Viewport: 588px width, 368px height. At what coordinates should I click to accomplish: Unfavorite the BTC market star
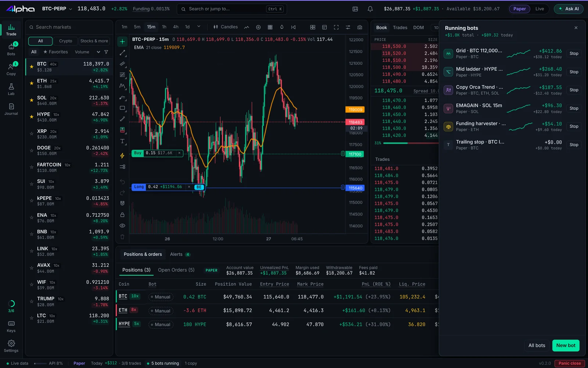(x=32, y=67)
